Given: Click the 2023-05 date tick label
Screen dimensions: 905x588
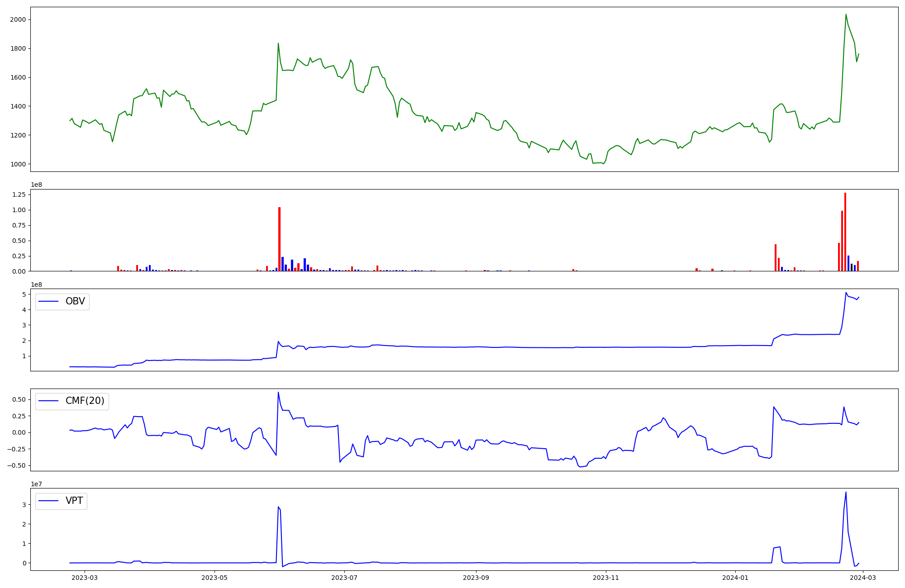Looking at the screenshot, I should (x=214, y=578).
